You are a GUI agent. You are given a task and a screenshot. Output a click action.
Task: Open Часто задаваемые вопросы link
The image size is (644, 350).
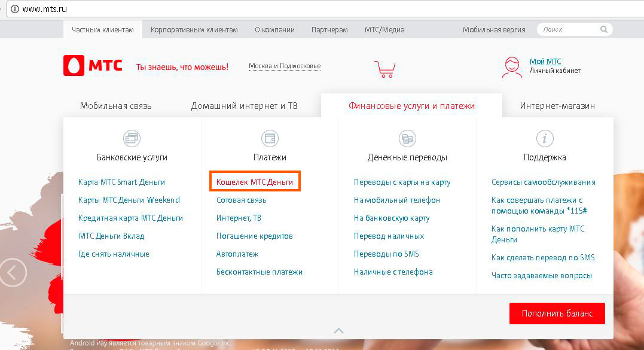pos(542,276)
